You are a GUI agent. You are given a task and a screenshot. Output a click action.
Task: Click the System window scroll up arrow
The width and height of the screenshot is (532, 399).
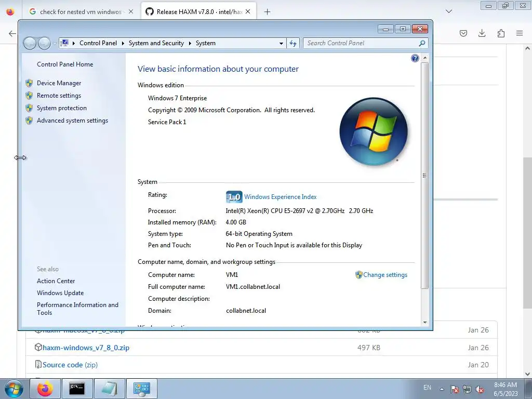425,58
